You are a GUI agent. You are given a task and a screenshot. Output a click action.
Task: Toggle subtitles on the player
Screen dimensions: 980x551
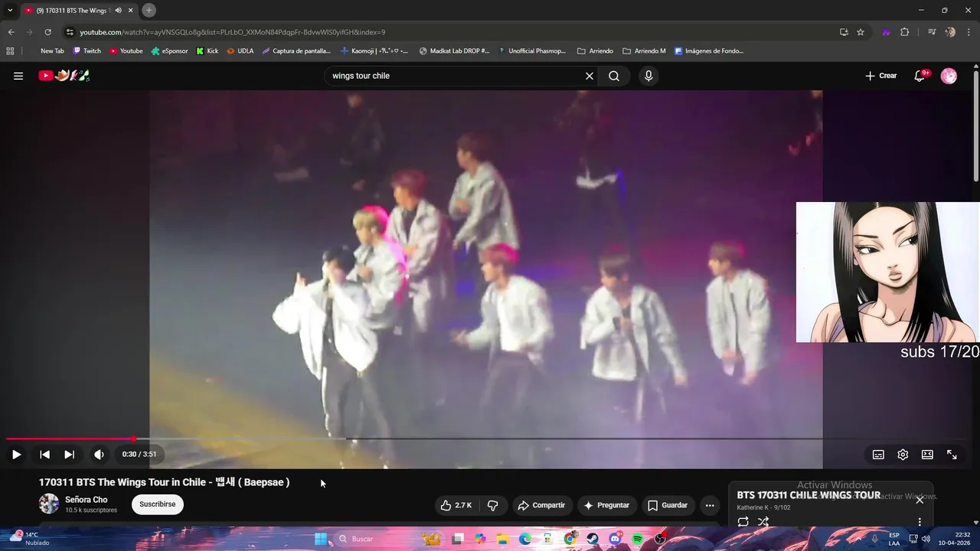[x=878, y=455]
